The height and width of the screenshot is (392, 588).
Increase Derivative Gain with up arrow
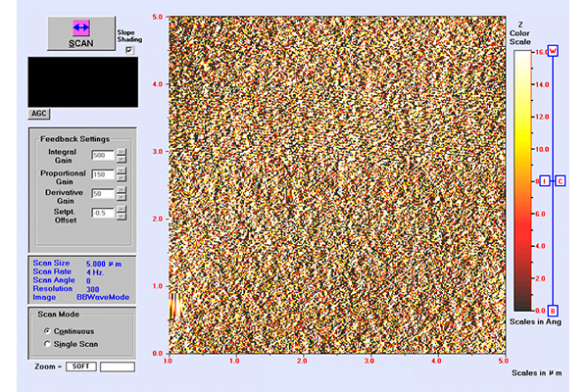tap(122, 190)
